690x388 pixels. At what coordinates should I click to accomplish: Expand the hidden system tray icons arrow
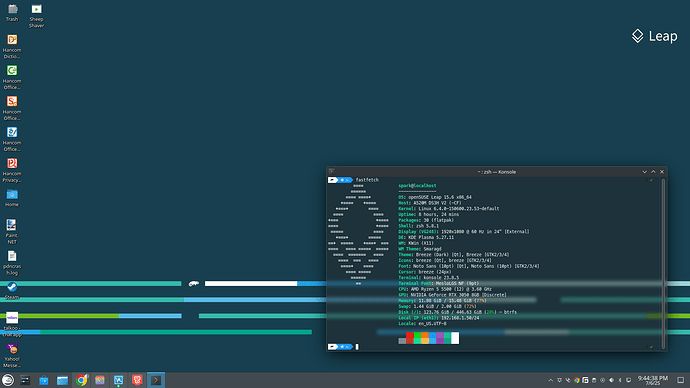tap(551, 380)
